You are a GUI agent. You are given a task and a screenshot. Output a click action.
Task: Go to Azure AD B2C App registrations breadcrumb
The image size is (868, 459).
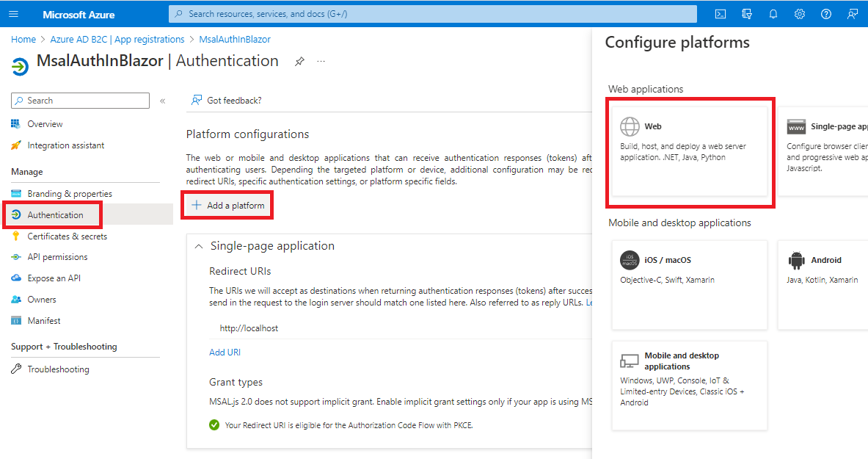click(117, 40)
